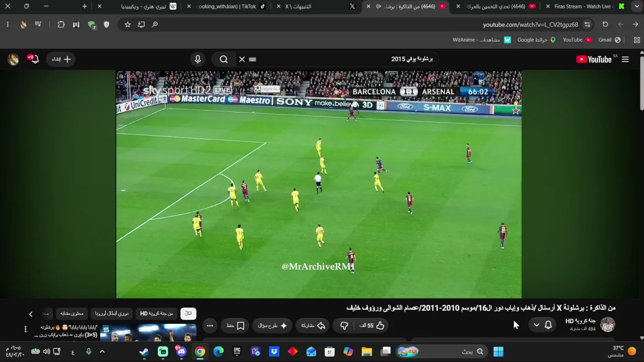Launch Microsoft Edge from the taskbar
This screenshot has width=644, height=362.
coord(218,351)
